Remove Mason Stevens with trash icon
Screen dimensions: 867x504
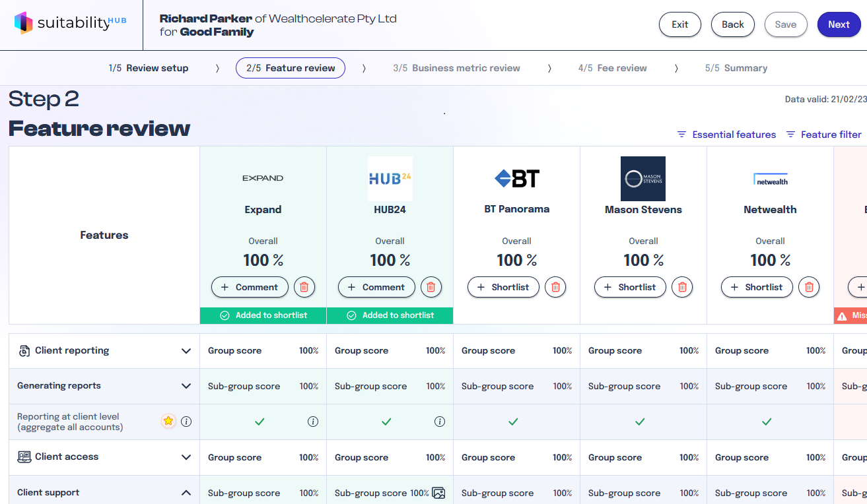click(682, 287)
